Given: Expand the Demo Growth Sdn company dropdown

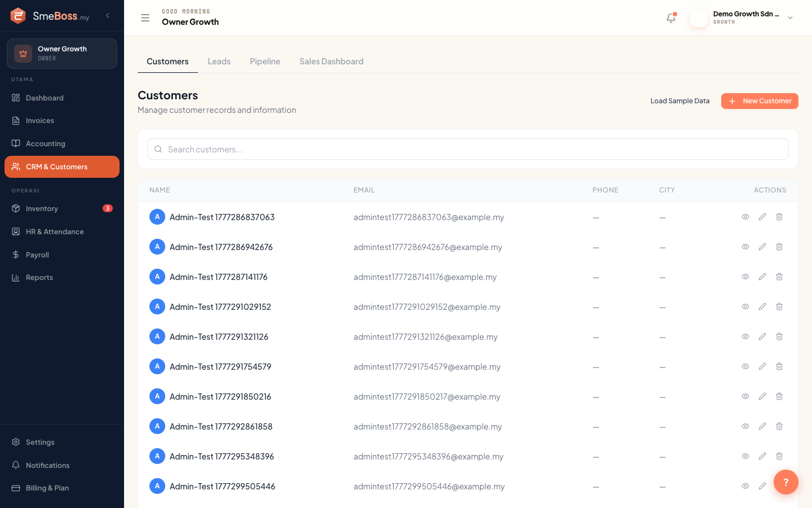Looking at the screenshot, I should click(790, 18).
